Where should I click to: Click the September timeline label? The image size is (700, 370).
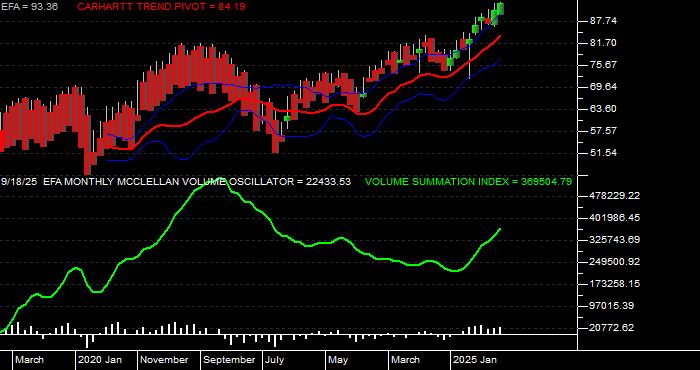click(x=229, y=360)
